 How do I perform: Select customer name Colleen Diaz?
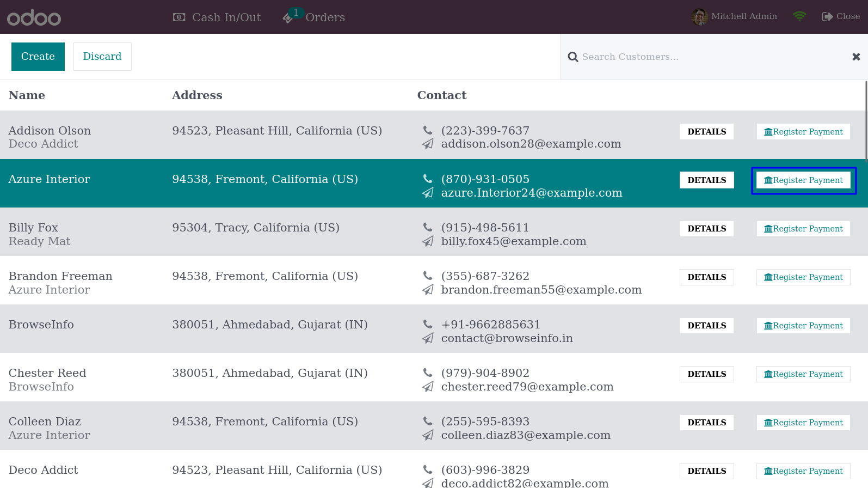[x=45, y=422]
